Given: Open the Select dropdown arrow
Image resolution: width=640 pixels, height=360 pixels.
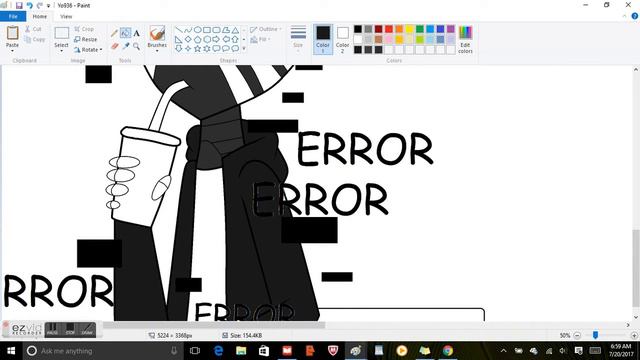Looking at the screenshot, I should pos(61,51).
